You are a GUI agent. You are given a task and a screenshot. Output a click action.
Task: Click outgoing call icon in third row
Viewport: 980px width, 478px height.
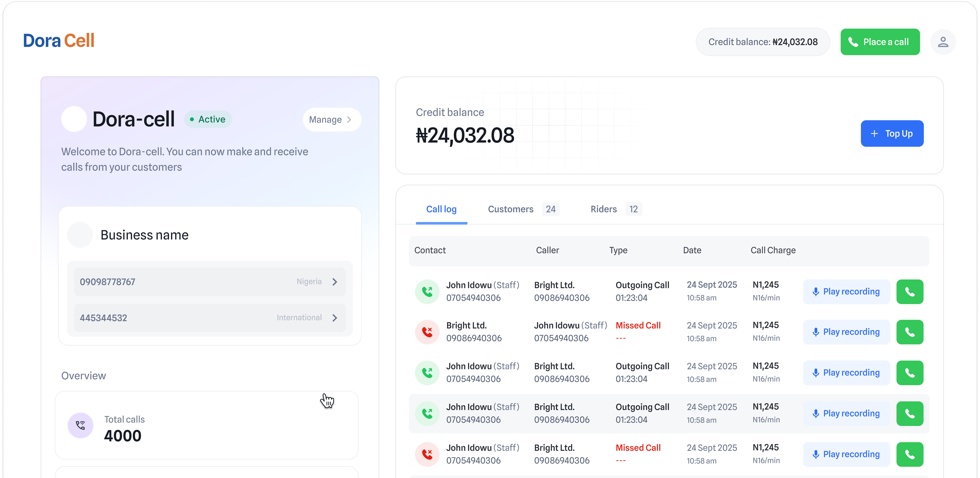pyautogui.click(x=427, y=373)
